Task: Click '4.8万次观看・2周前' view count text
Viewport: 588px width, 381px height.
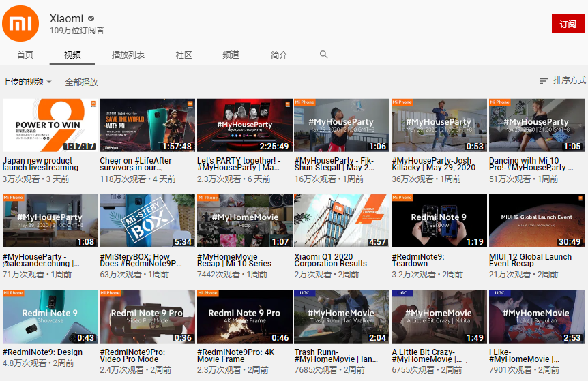Action: pyautogui.click(x=38, y=363)
